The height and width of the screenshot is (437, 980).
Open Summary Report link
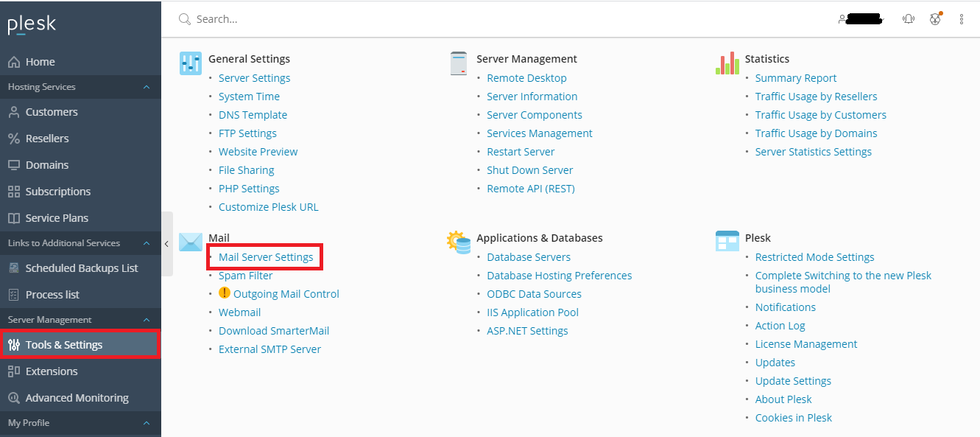coord(796,78)
